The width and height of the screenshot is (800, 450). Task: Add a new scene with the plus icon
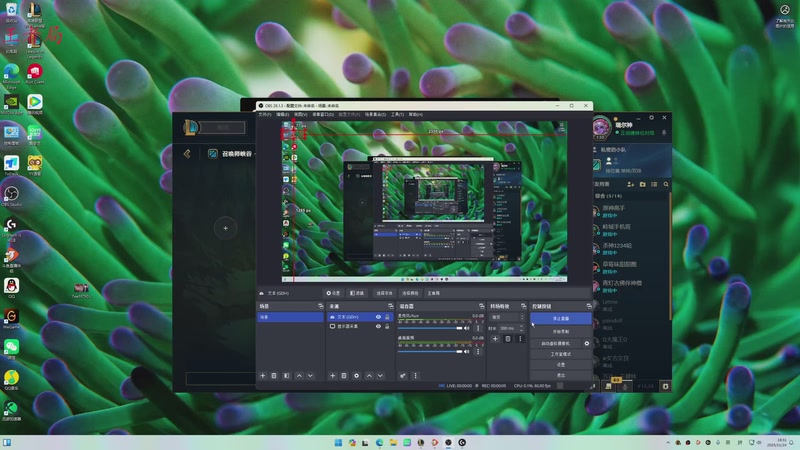click(263, 375)
